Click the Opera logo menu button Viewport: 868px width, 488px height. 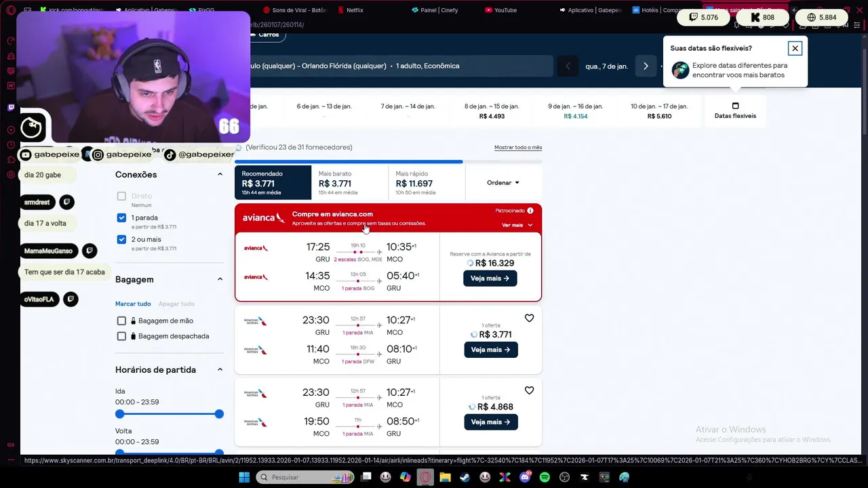(x=11, y=10)
